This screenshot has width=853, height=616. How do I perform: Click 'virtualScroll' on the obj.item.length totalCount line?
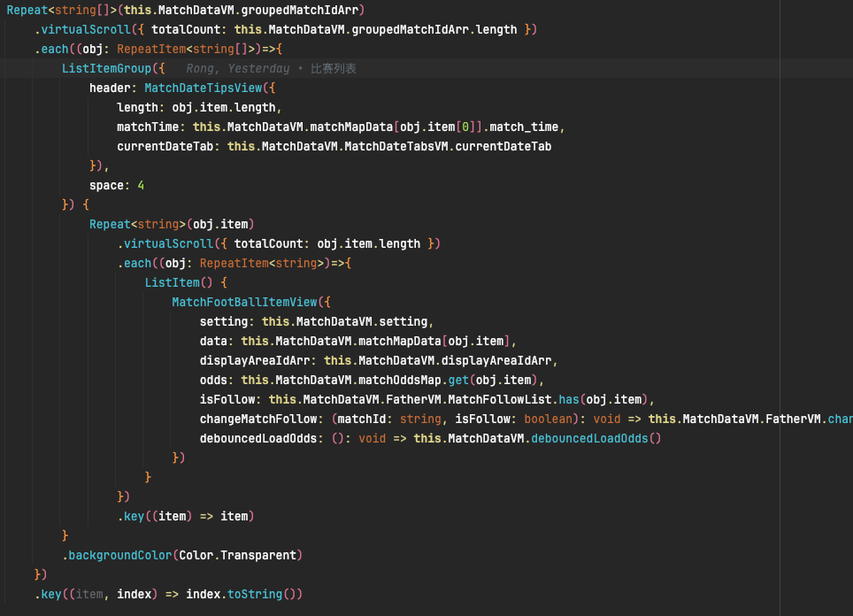[169, 243]
